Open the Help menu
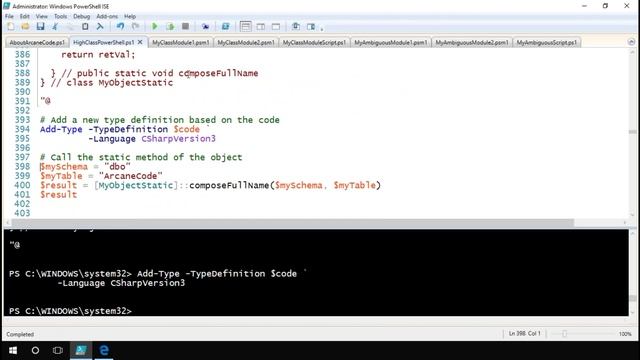Viewport: 640px width, 360px height. tap(130, 16)
